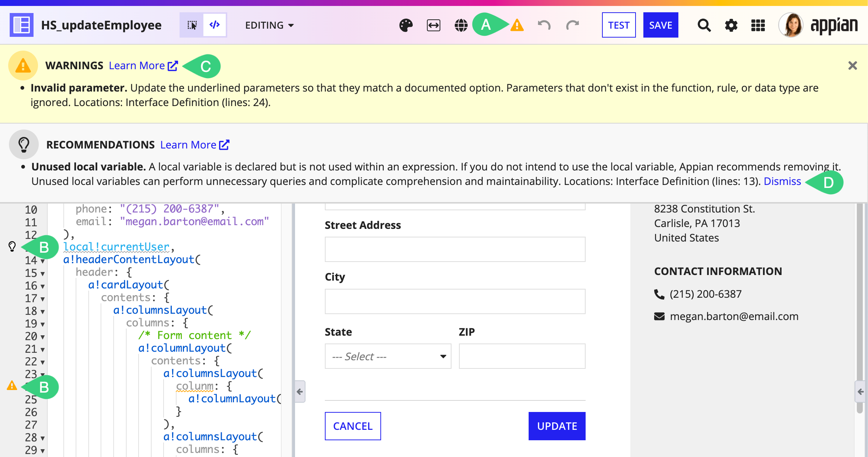This screenshot has height=457, width=868.
Task: Click the TEST button
Action: click(619, 25)
